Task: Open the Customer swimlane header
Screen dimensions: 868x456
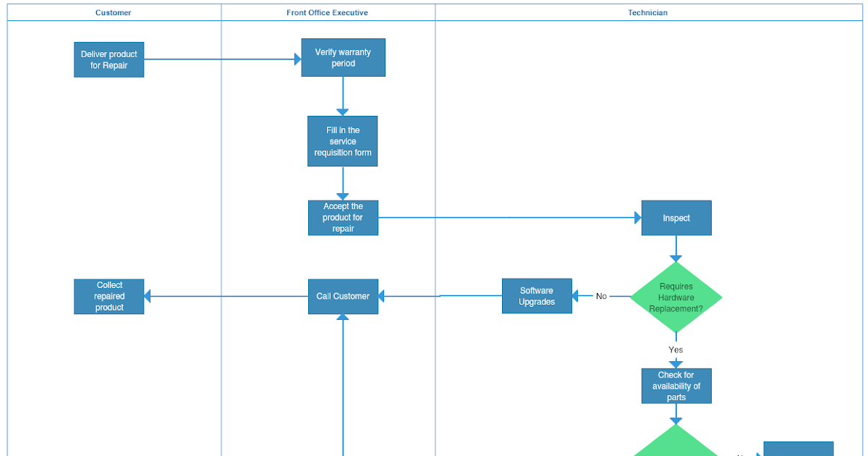Action: [x=113, y=12]
